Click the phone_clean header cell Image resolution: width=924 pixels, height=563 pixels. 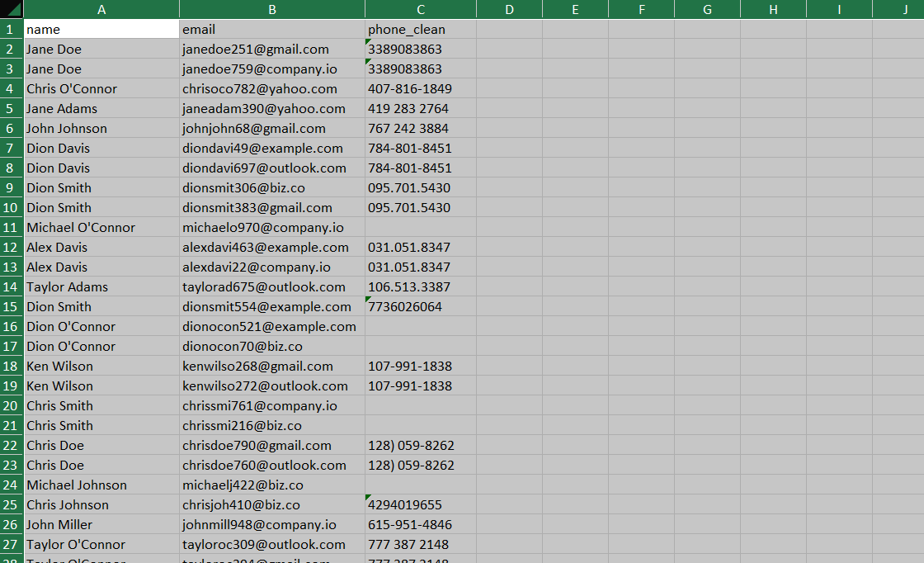pos(420,29)
